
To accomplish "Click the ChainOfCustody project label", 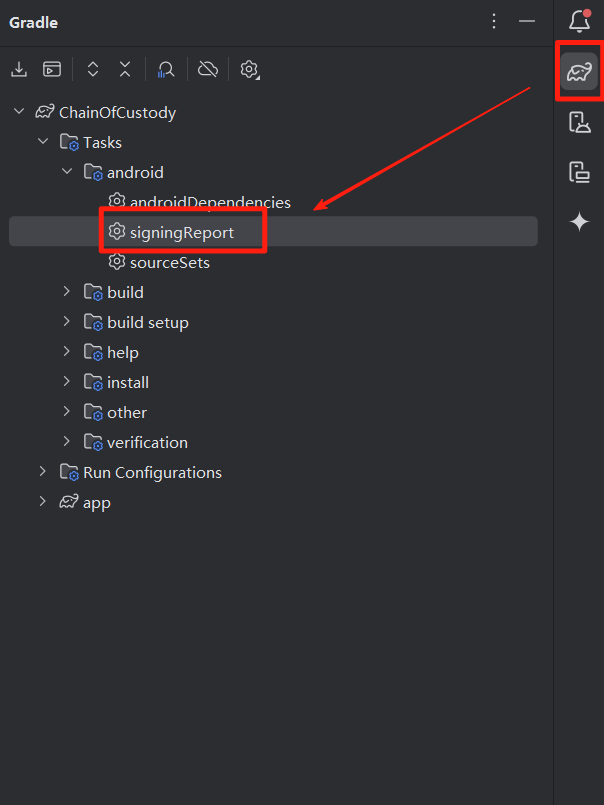I will pyautogui.click(x=118, y=112).
